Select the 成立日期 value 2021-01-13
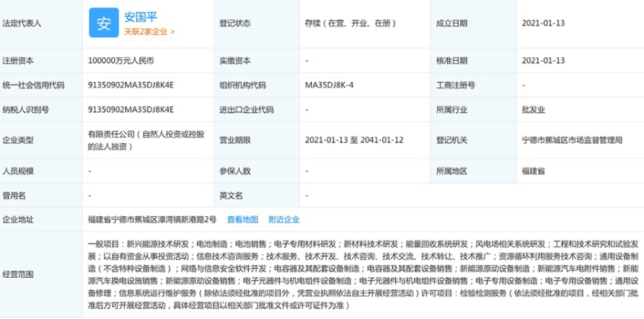The image size is (644, 319). click(x=544, y=23)
